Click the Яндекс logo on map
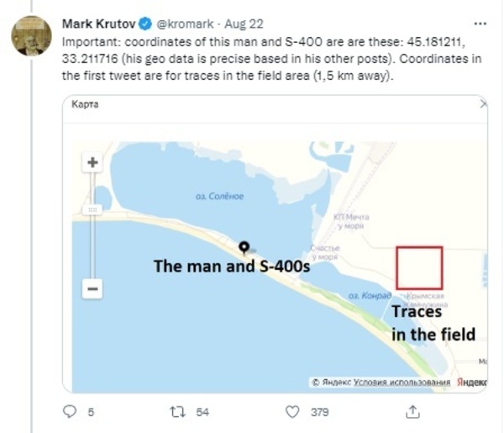 point(472,382)
